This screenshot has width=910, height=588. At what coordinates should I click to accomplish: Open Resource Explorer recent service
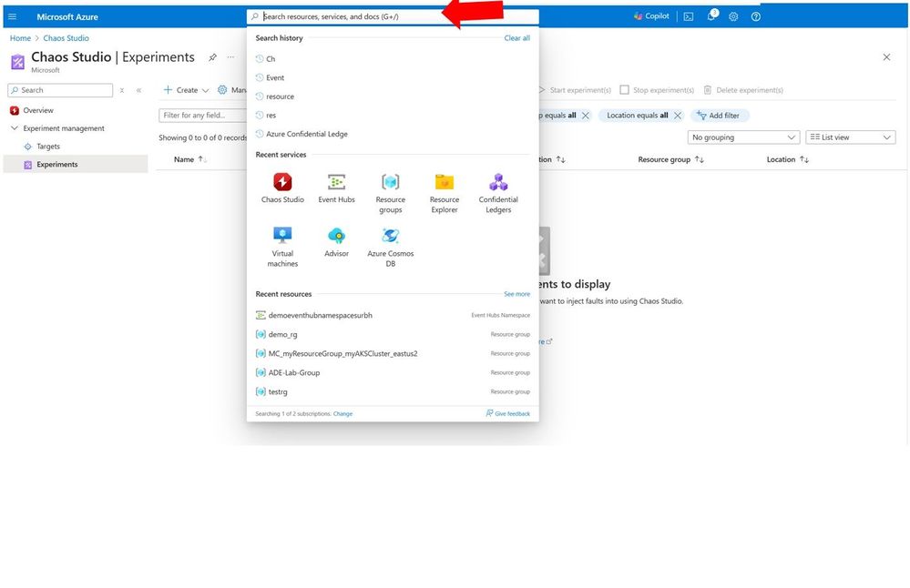445,193
